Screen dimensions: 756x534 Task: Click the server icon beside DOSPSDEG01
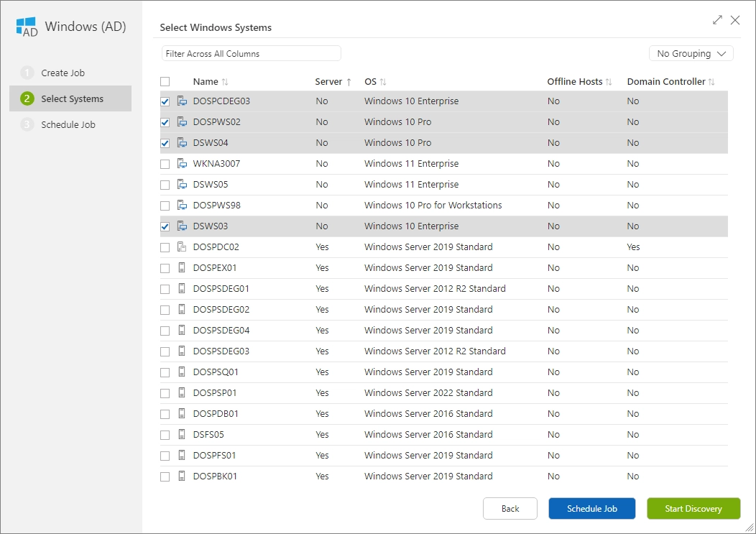point(182,288)
